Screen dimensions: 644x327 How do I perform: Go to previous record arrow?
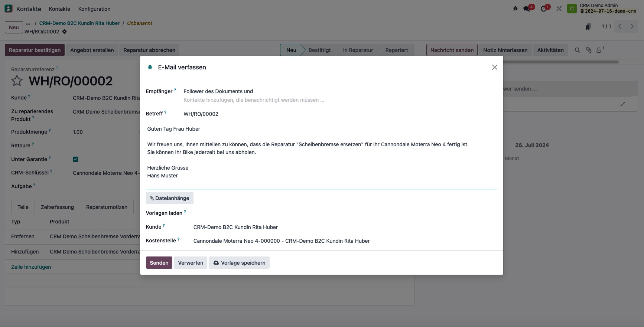pyautogui.click(x=620, y=26)
